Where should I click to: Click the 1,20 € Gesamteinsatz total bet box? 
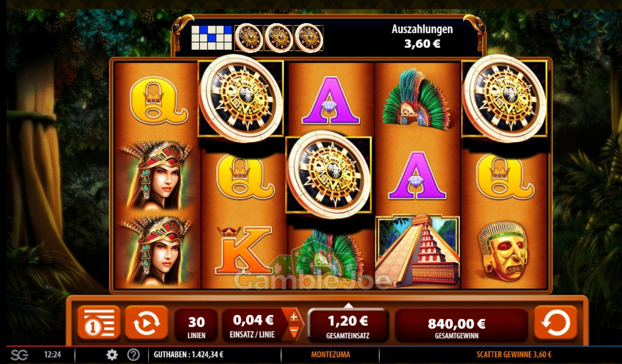tap(348, 326)
